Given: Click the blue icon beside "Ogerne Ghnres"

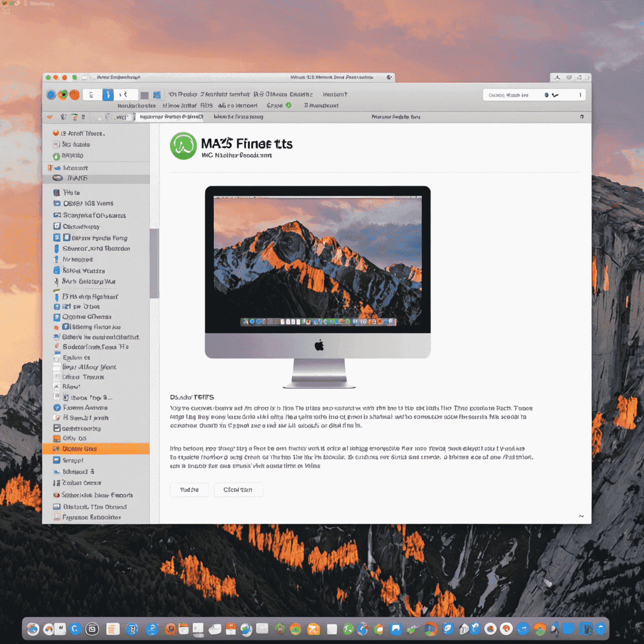Looking at the screenshot, I should 57,317.
